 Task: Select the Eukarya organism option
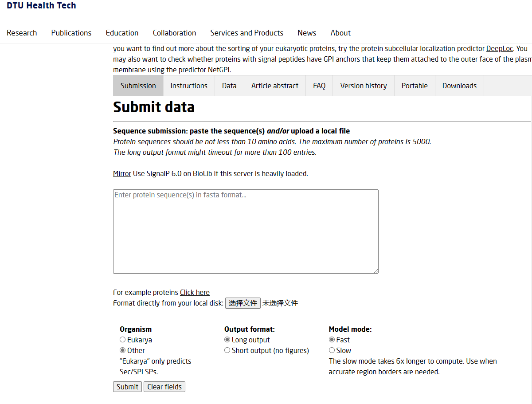[x=123, y=340]
